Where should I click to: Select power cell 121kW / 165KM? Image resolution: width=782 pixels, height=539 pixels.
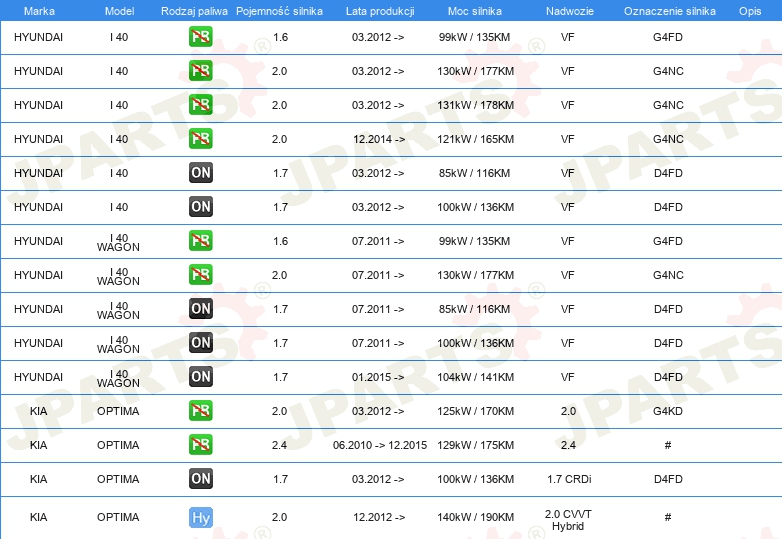[475, 139]
